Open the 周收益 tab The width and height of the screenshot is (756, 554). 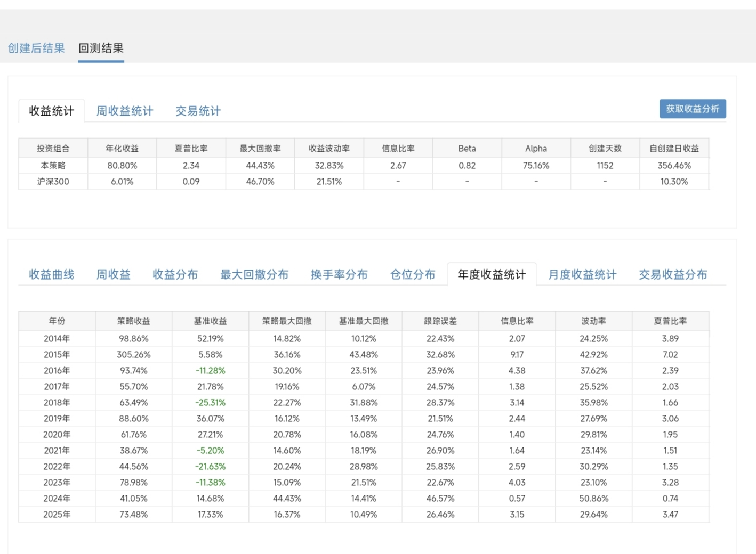113,274
